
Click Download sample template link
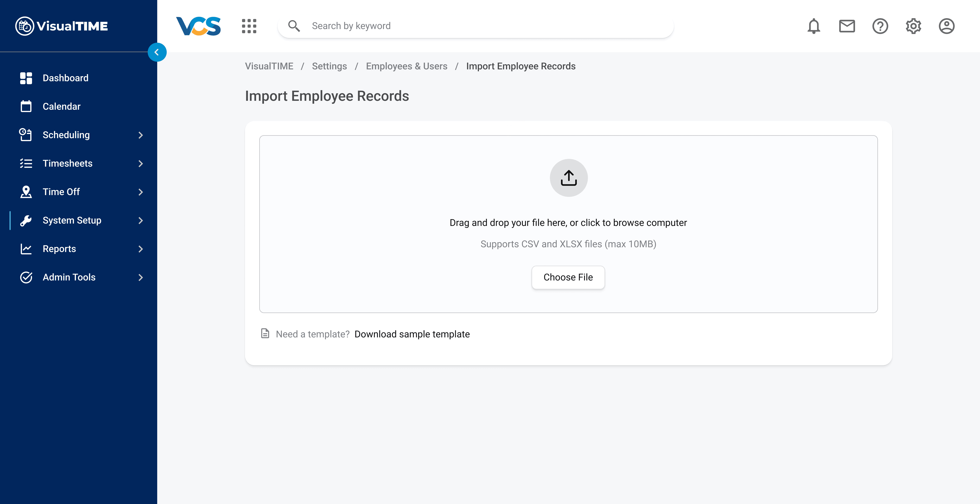(x=412, y=334)
